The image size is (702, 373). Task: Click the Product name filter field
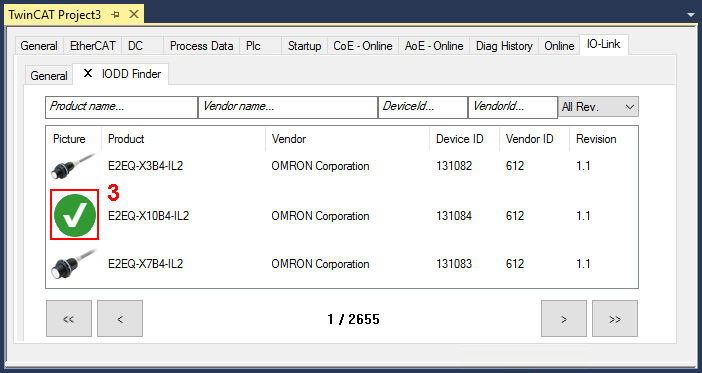[x=121, y=107]
